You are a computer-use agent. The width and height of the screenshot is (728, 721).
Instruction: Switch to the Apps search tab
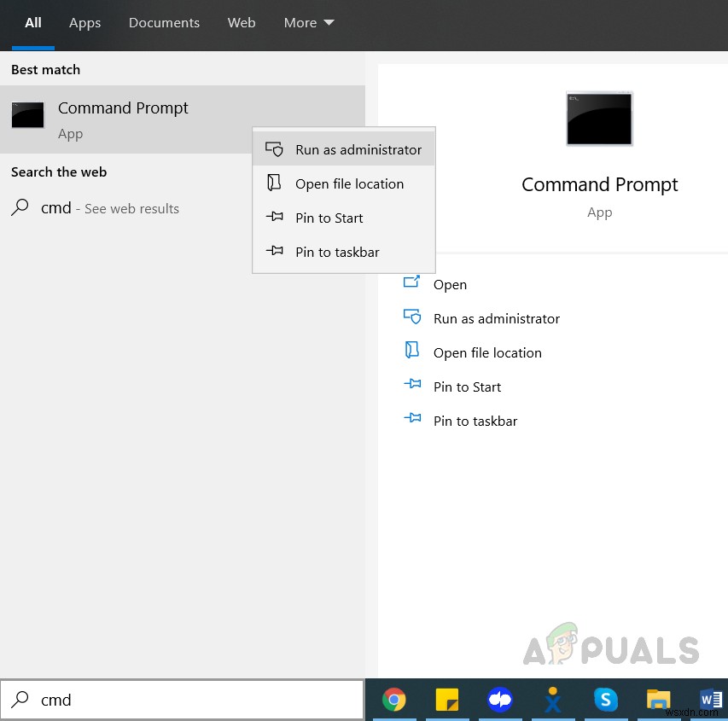(84, 23)
